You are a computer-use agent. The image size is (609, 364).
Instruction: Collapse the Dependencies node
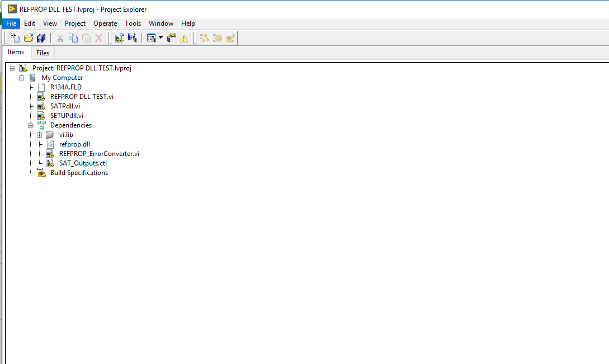coord(31,125)
